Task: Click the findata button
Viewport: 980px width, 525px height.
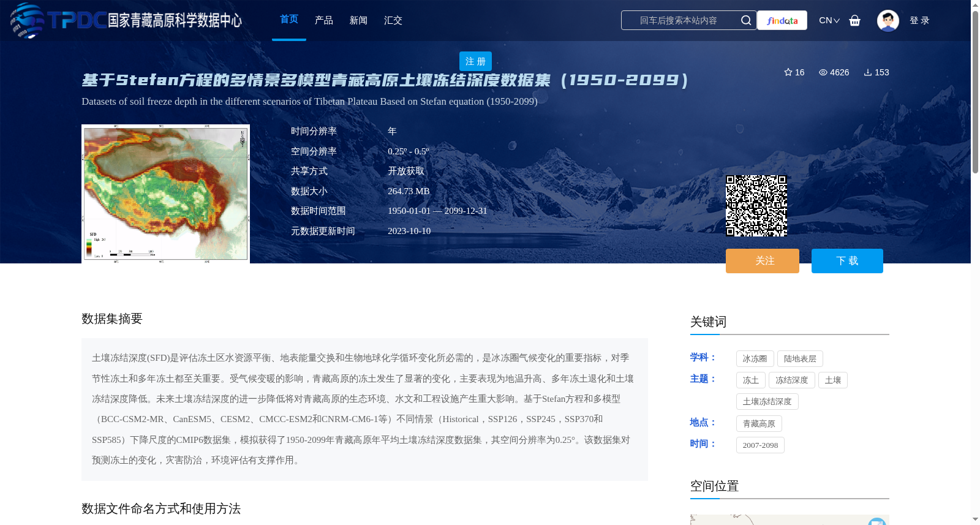Action: (782, 20)
